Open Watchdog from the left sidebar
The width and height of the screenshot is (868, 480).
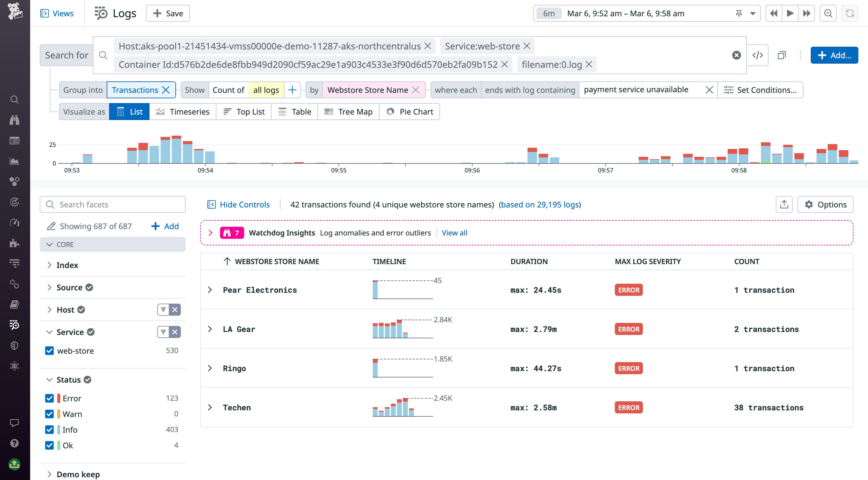(14, 120)
